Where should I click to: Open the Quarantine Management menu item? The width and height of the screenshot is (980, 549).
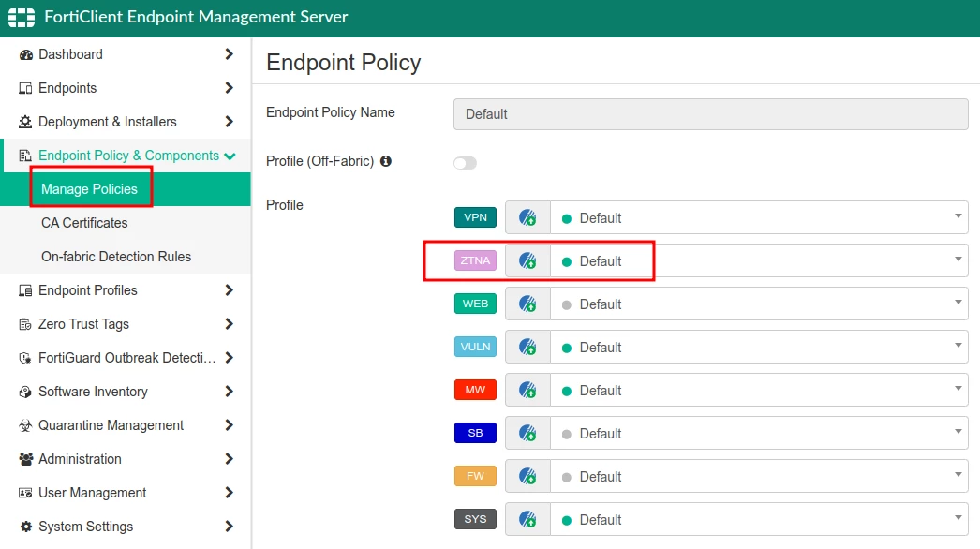pos(125,426)
